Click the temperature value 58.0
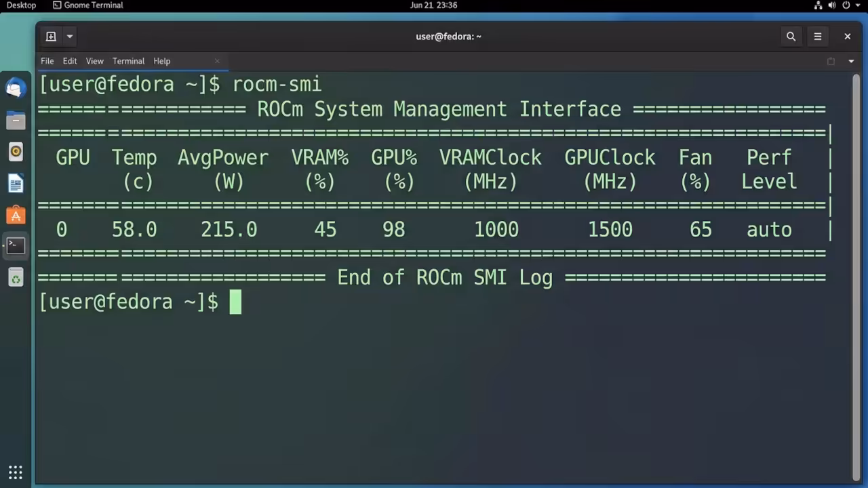The image size is (868, 488). [x=134, y=230]
